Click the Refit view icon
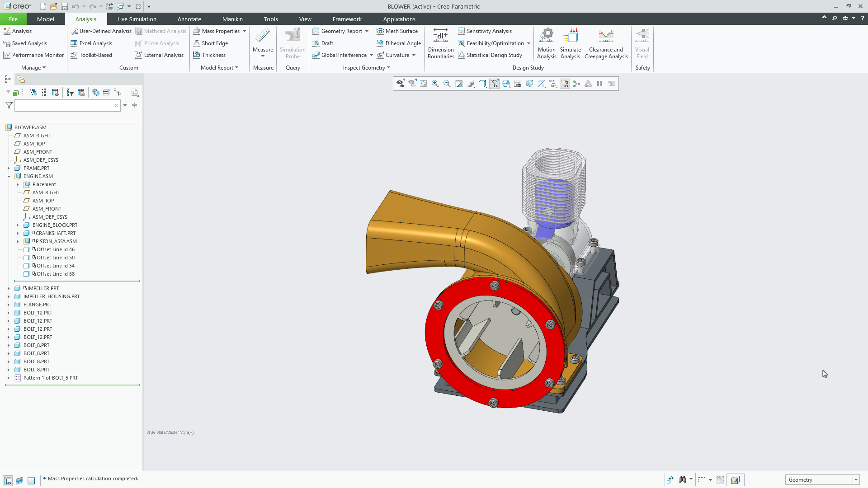This screenshot has width=868, height=488. (x=424, y=84)
